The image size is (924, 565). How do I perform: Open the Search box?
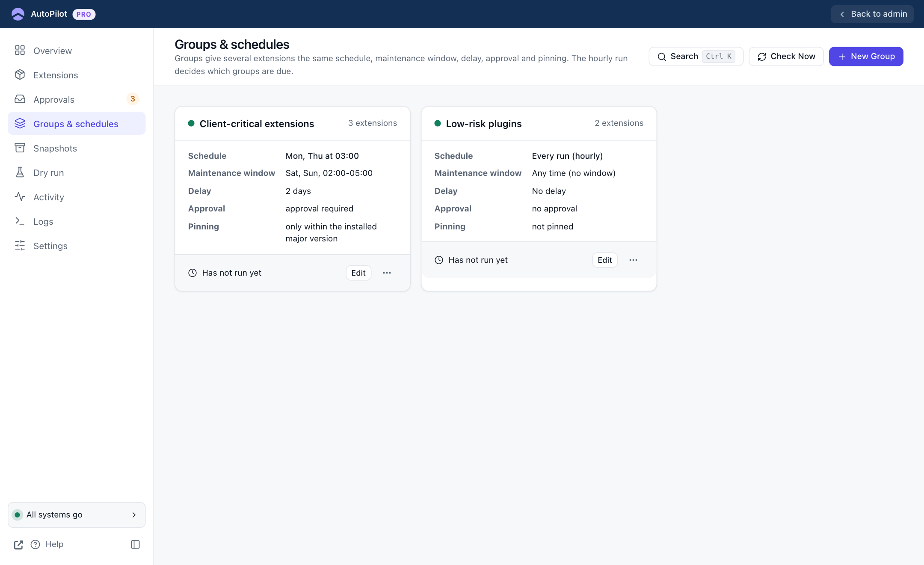(x=696, y=56)
